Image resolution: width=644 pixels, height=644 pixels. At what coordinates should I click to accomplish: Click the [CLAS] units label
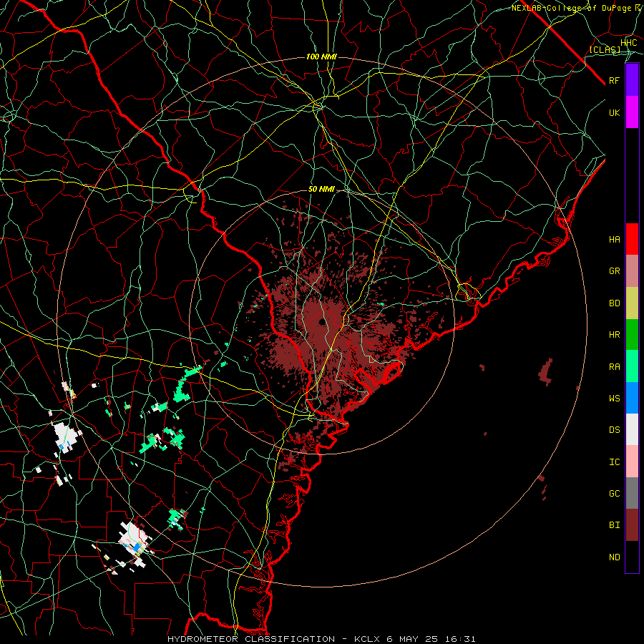click(x=605, y=49)
